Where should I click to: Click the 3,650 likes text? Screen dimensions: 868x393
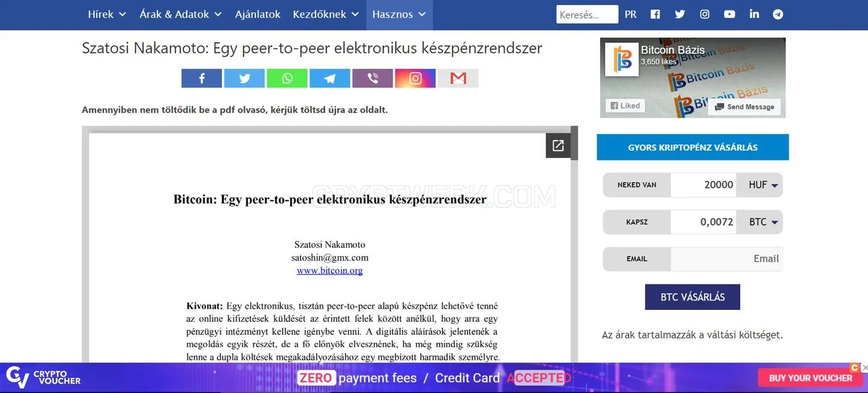tap(658, 62)
